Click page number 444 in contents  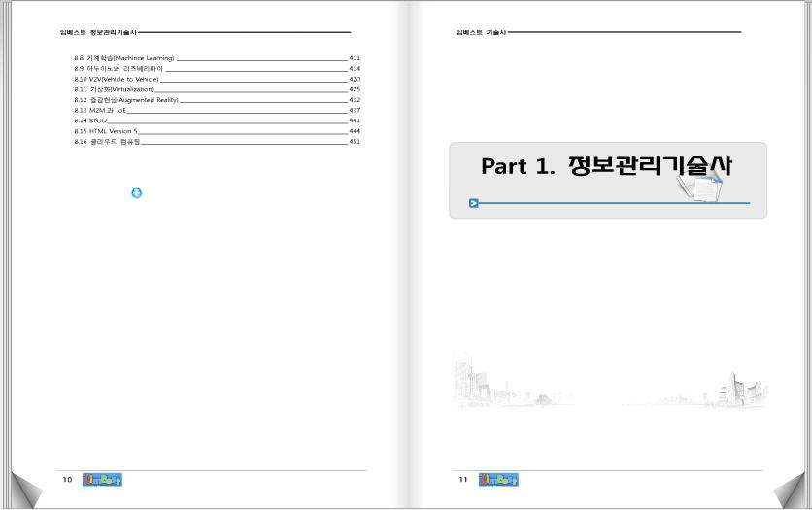coord(355,131)
